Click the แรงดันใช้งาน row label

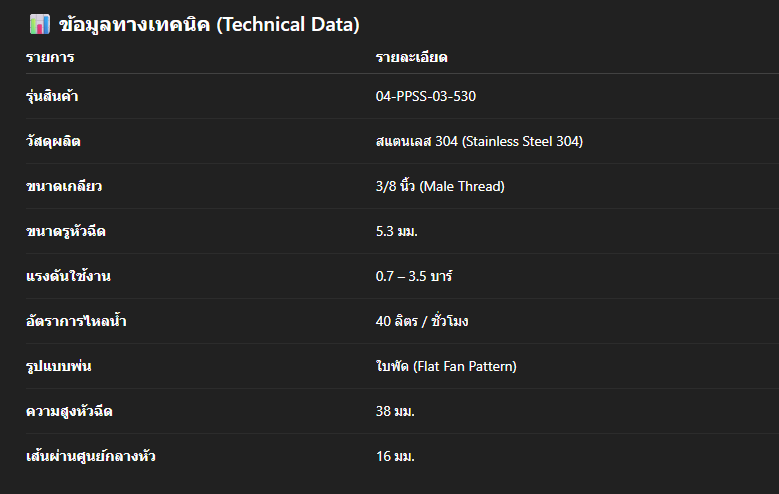(66, 277)
